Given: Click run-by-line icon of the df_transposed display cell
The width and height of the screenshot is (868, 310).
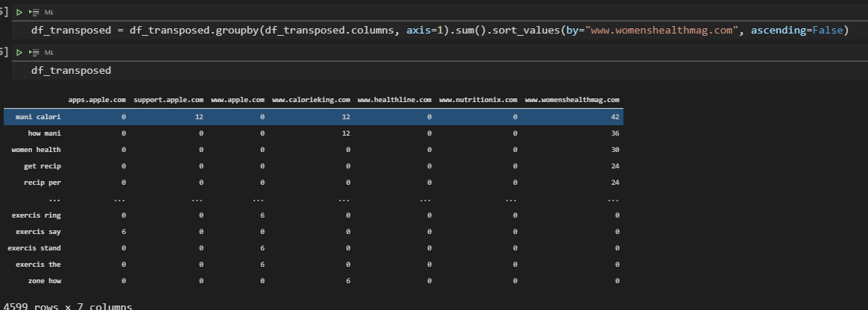Looking at the screenshot, I should point(34,53).
